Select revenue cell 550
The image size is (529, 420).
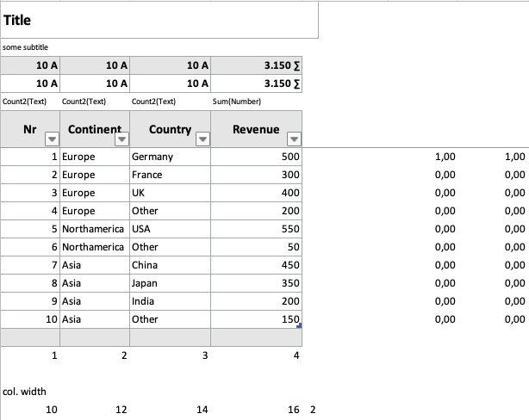coord(257,229)
